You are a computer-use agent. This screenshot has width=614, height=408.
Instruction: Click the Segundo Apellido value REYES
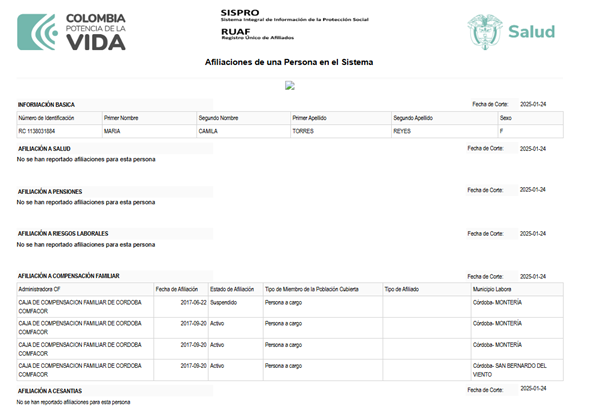pos(402,130)
